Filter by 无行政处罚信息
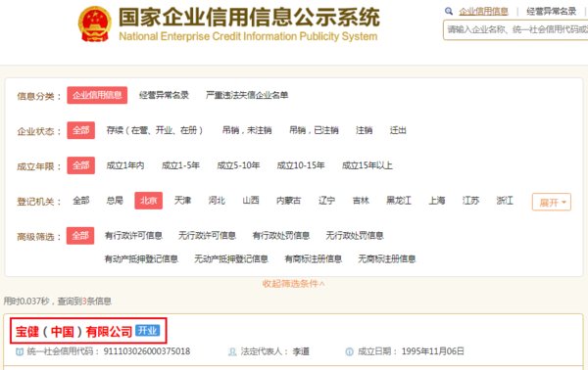The width and height of the screenshot is (588, 370). (x=355, y=236)
